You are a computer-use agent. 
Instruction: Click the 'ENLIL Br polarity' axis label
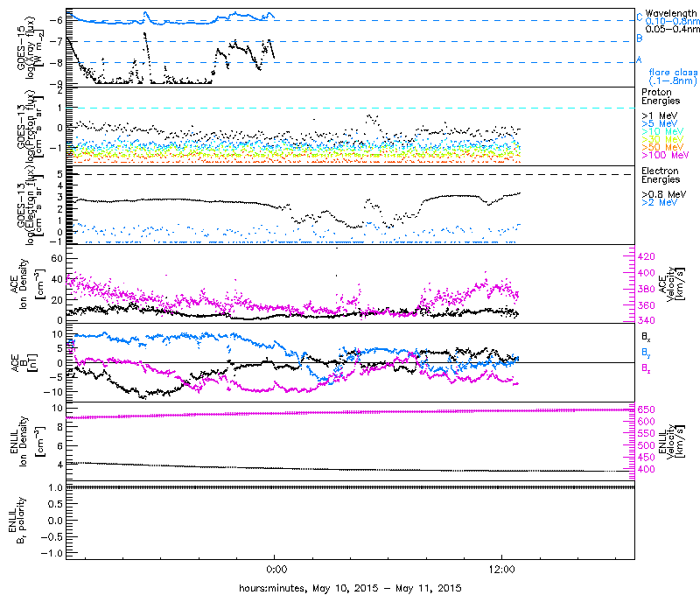[17, 521]
